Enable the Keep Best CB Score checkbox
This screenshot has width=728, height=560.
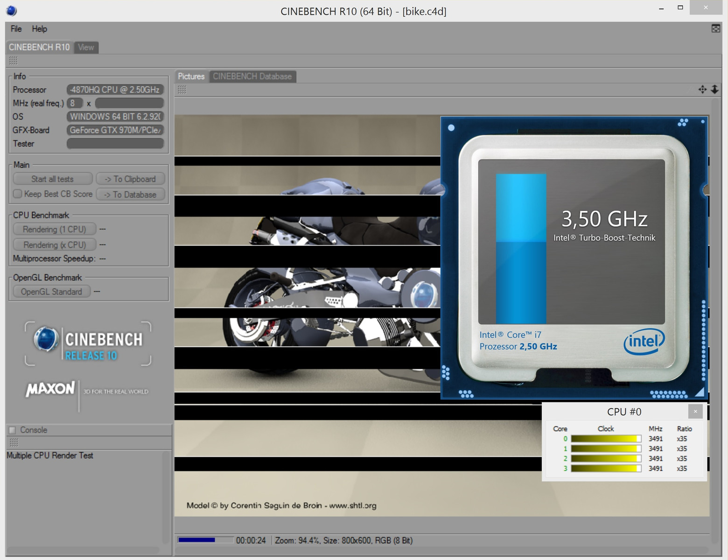pos(18,194)
